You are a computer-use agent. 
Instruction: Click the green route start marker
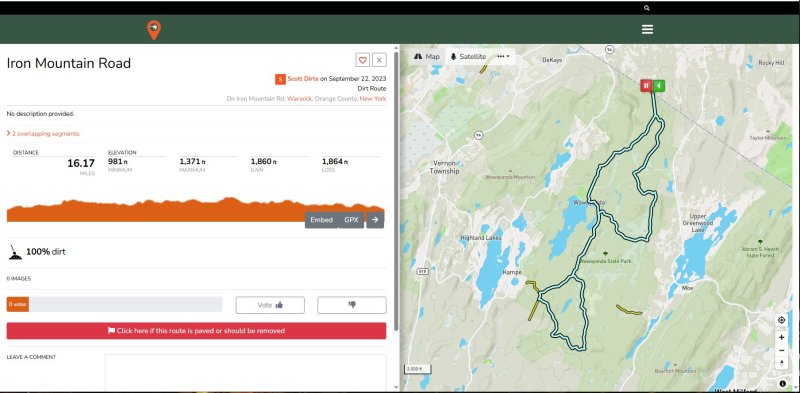659,85
